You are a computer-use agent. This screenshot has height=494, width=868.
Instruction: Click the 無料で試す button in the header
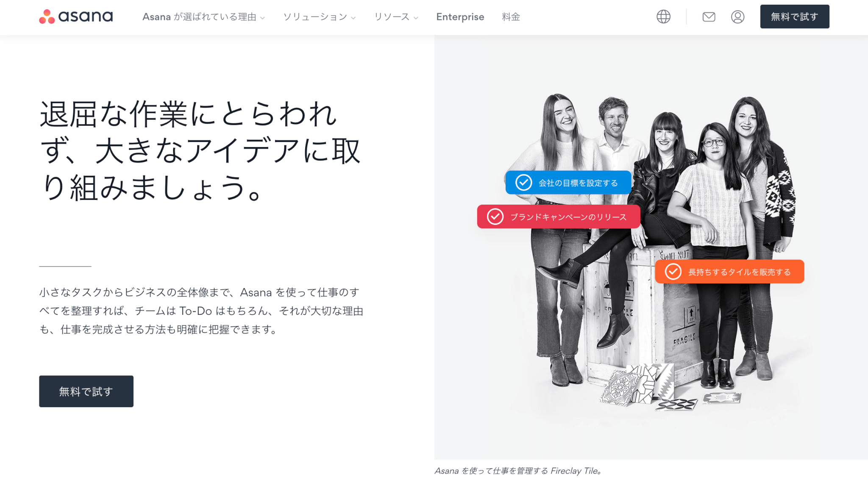pos(794,17)
